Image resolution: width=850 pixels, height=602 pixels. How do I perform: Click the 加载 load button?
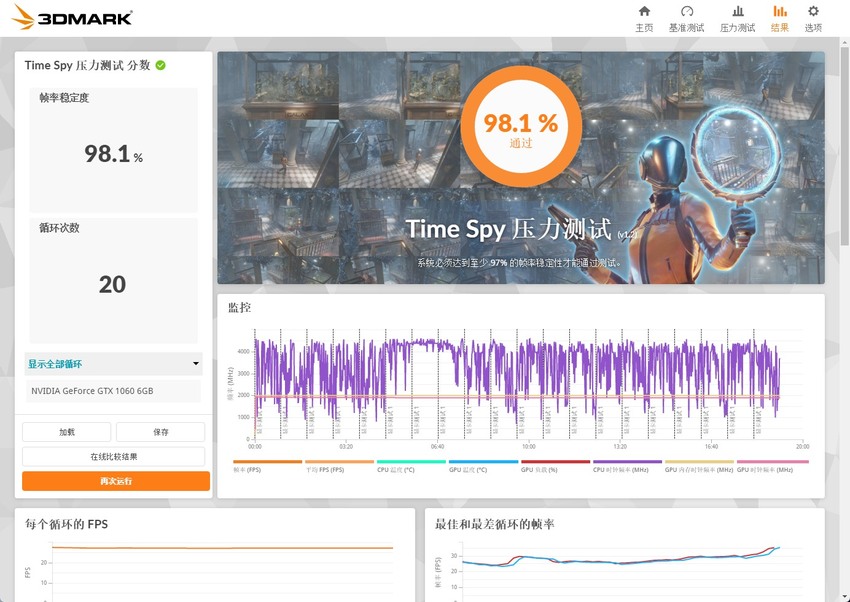[67, 432]
